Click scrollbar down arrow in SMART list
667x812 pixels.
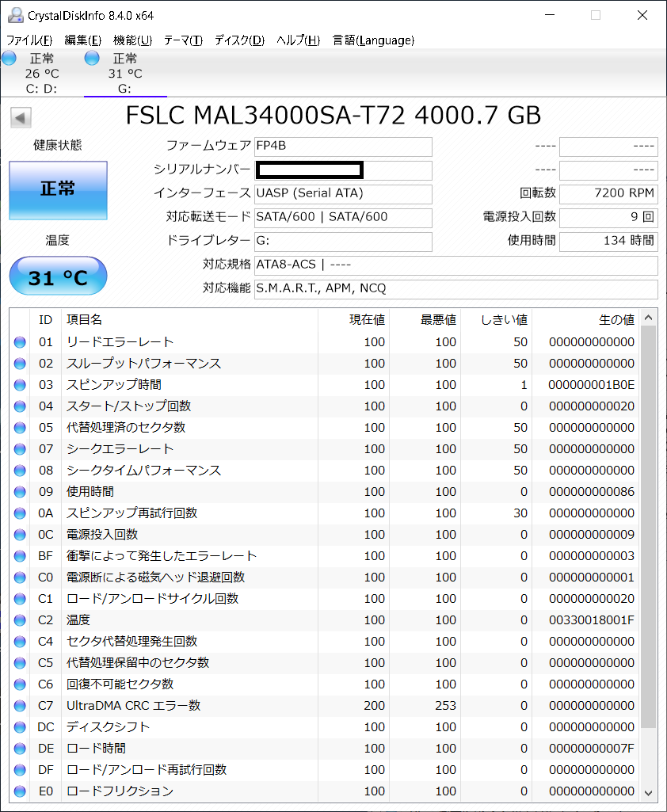coord(648,793)
